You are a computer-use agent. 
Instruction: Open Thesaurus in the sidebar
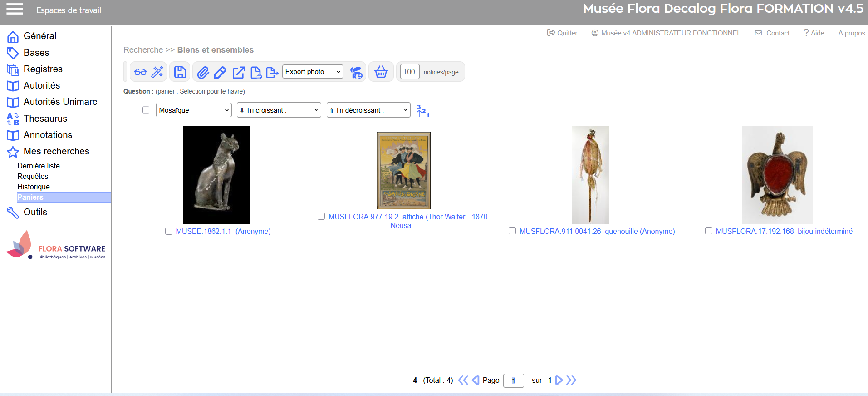click(x=45, y=119)
